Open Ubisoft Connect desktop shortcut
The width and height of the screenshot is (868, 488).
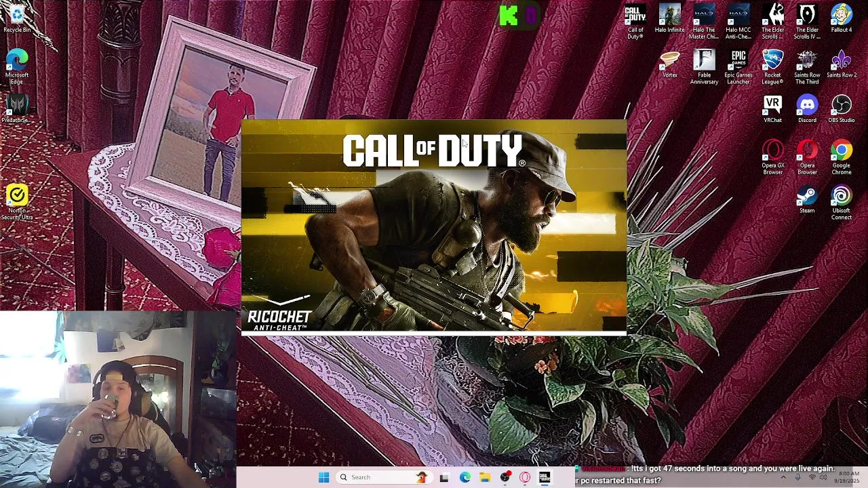point(842,203)
